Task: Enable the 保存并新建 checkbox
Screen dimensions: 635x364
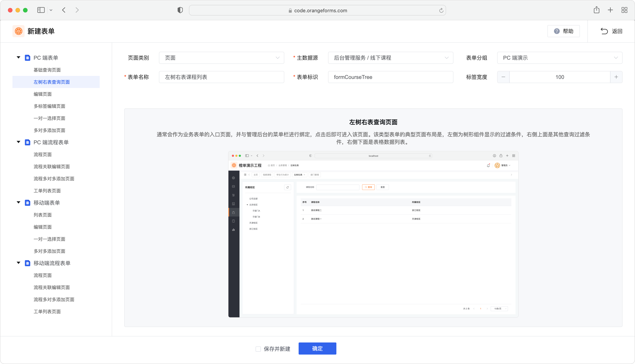Action: click(258, 349)
